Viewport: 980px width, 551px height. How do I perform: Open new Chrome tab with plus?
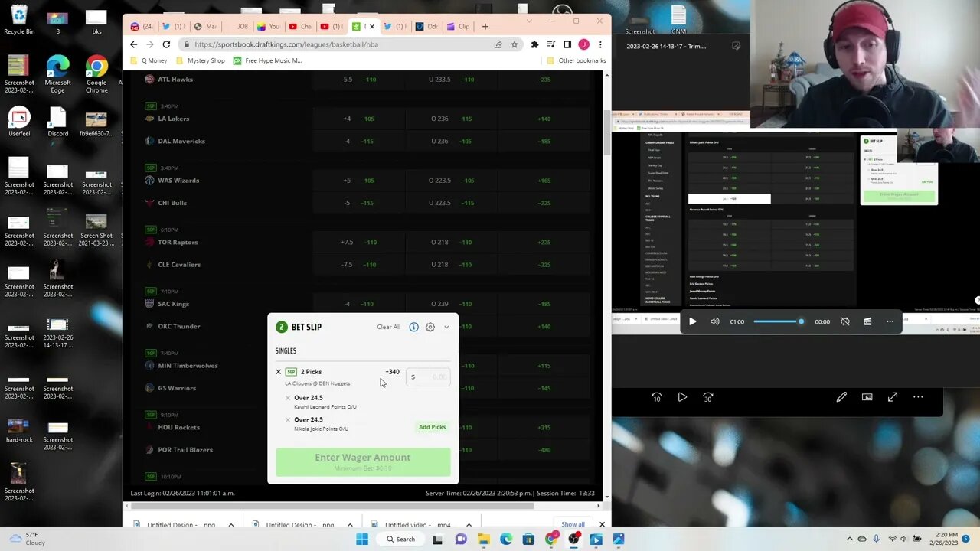(x=485, y=26)
